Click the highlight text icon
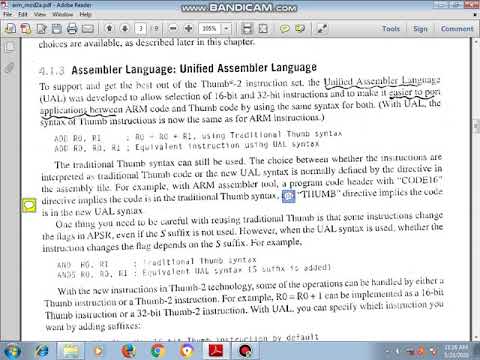Viewport: 480px width, 360px height. (300, 29)
